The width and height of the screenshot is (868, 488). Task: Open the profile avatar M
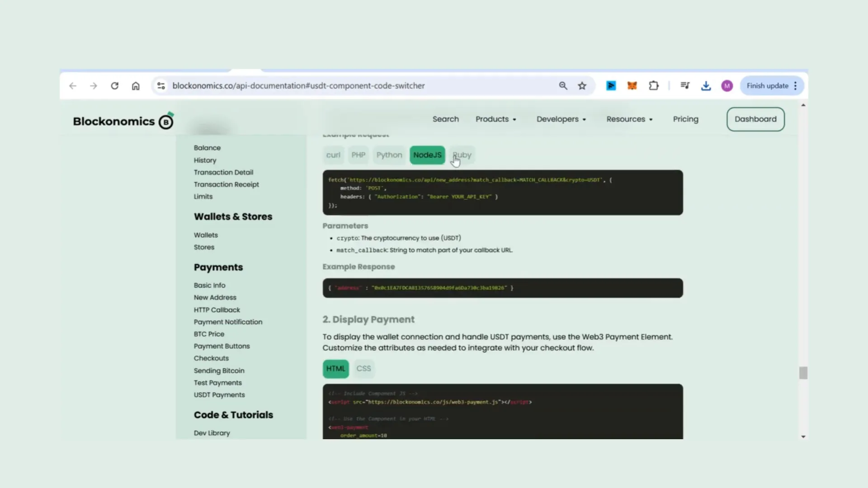pos(727,86)
